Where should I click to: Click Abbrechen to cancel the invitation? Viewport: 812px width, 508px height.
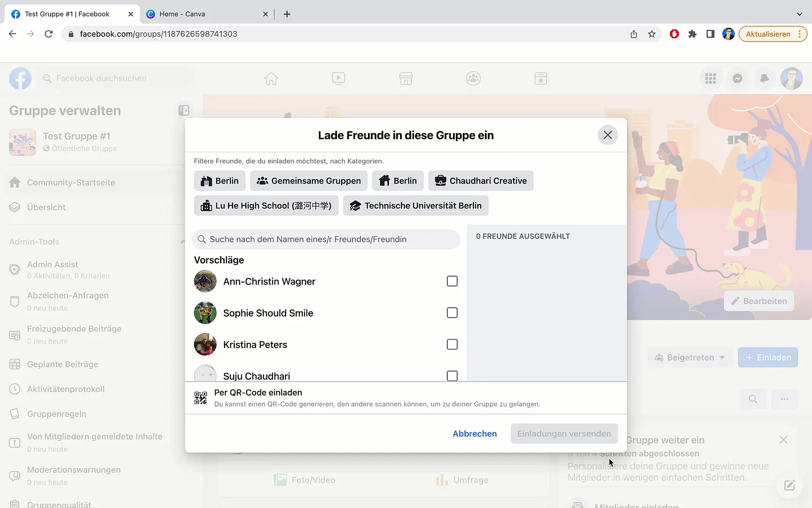pyautogui.click(x=475, y=434)
